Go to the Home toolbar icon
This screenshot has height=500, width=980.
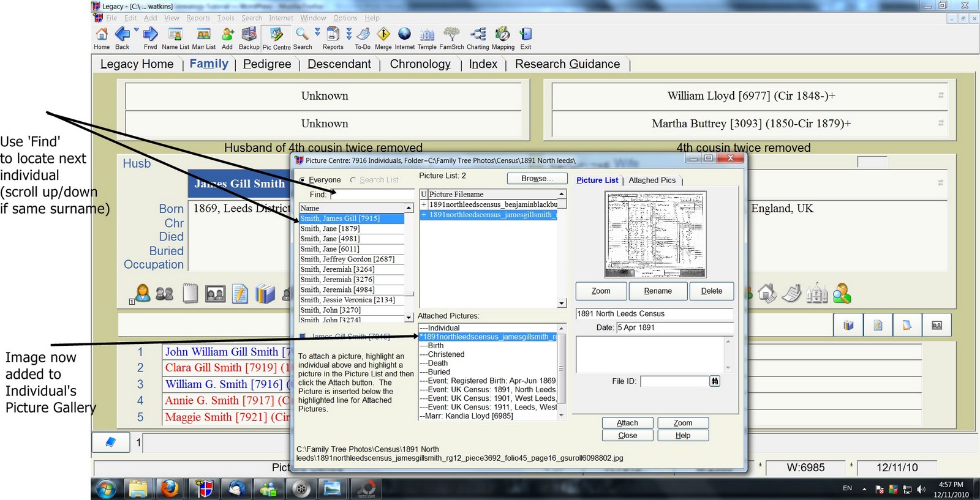click(x=102, y=38)
